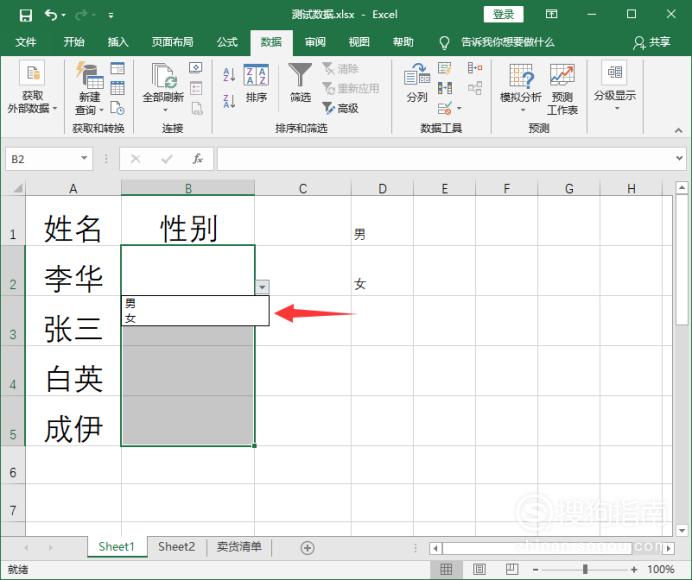Screen dimensions: 692x580
Task: Click the 登录 sign-in button
Action: (x=503, y=15)
